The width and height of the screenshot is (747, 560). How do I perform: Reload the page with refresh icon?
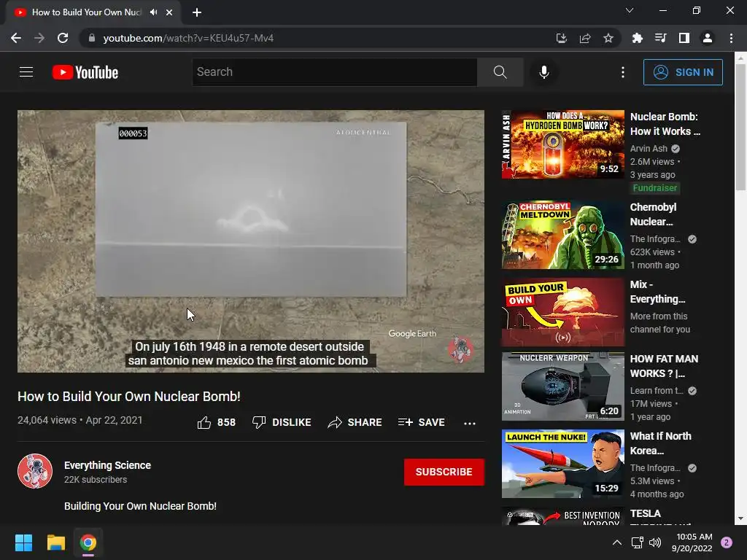pos(63,38)
